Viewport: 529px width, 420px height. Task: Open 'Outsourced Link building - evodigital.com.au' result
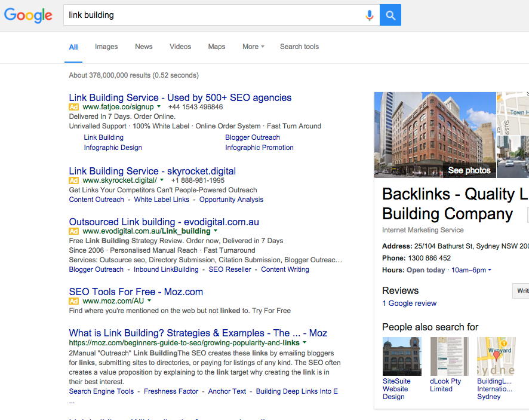(164, 222)
